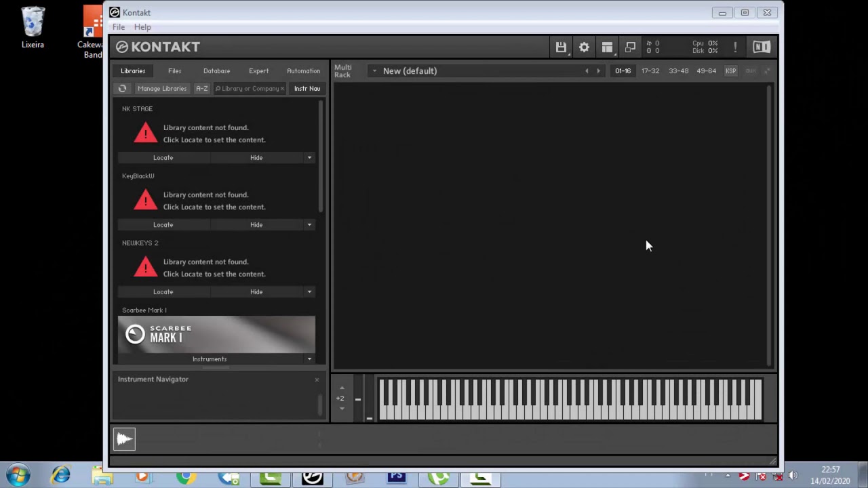
Task: Click the exclamation mark panic button
Action: (x=735, y=47)
